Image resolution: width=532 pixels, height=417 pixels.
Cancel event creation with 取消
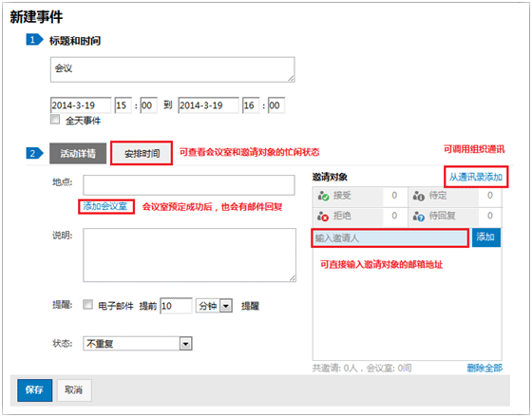[74, 389]
